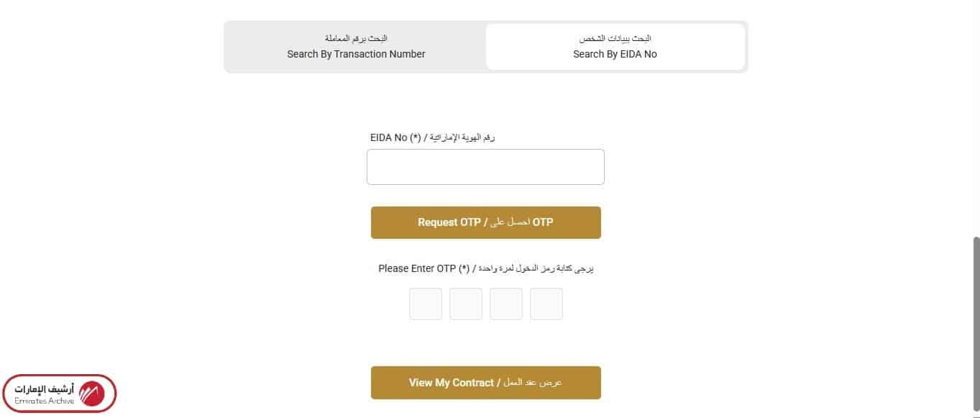The width and height of the screenshot is (980, 418).
Task: Focus the EIDA No input field
Action: pyautogui.click(x=485, y=167)
